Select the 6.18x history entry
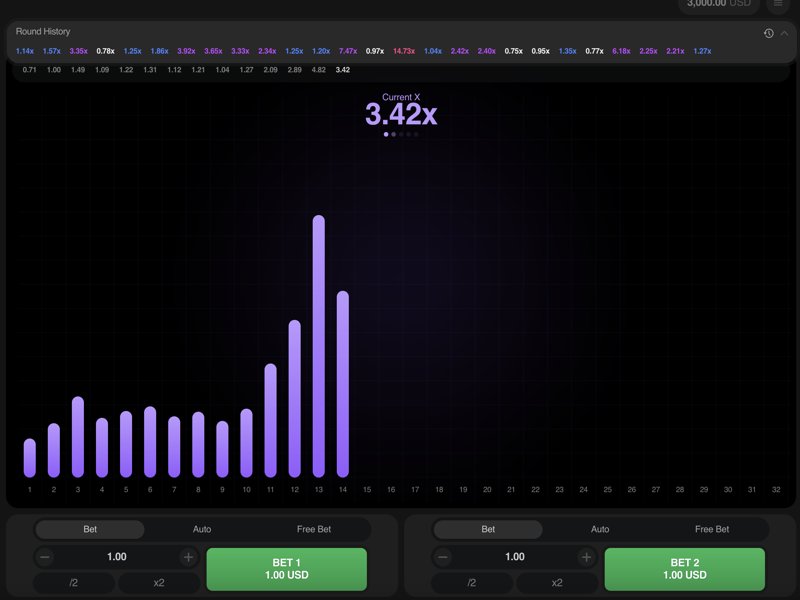 (x=621, y=51)
